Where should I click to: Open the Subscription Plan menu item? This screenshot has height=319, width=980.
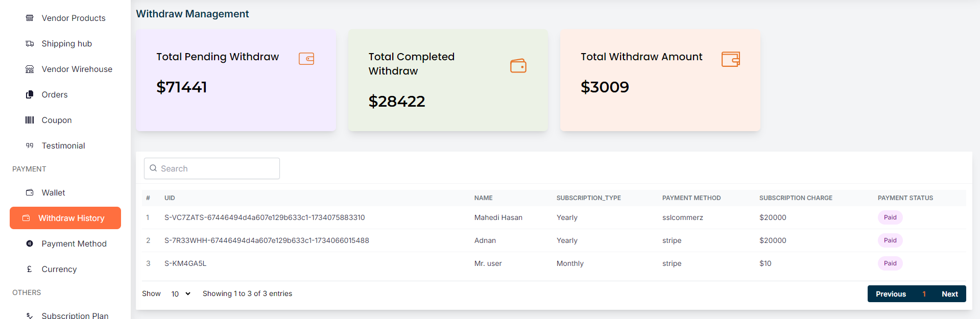(75, 315)
